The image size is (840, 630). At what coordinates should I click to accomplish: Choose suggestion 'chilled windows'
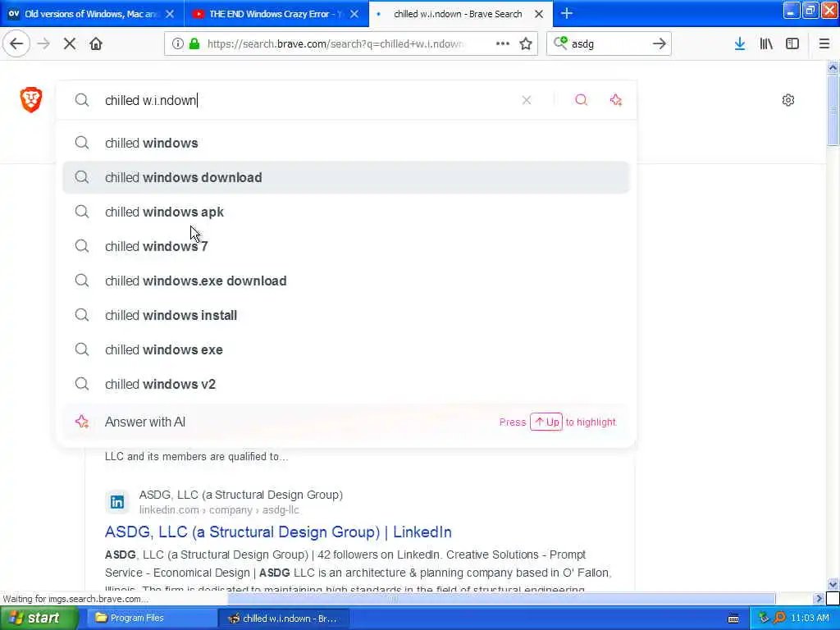[346, 143]
